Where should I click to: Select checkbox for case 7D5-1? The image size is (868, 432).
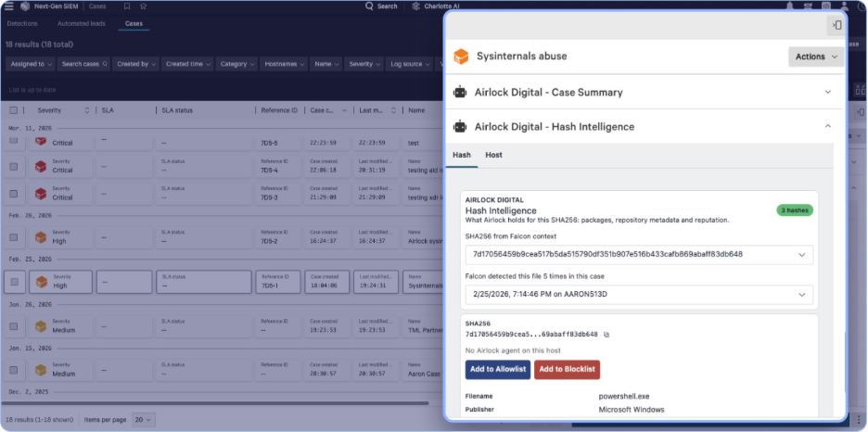click(15, 282)
